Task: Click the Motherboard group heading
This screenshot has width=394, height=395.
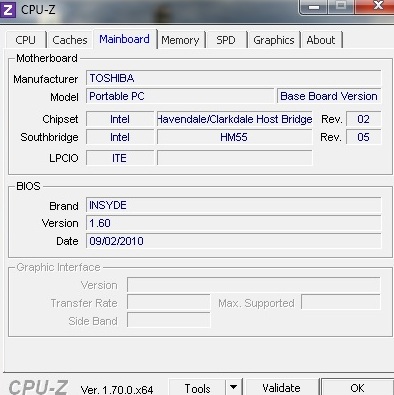Action: 47,58
